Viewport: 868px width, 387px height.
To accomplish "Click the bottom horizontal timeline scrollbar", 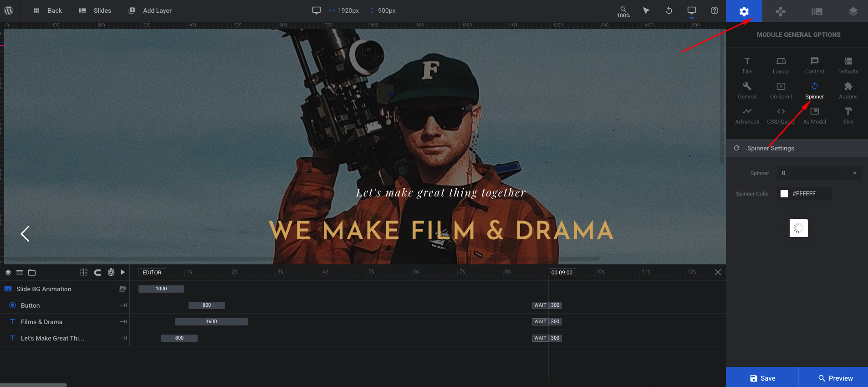I will point(33,385).
